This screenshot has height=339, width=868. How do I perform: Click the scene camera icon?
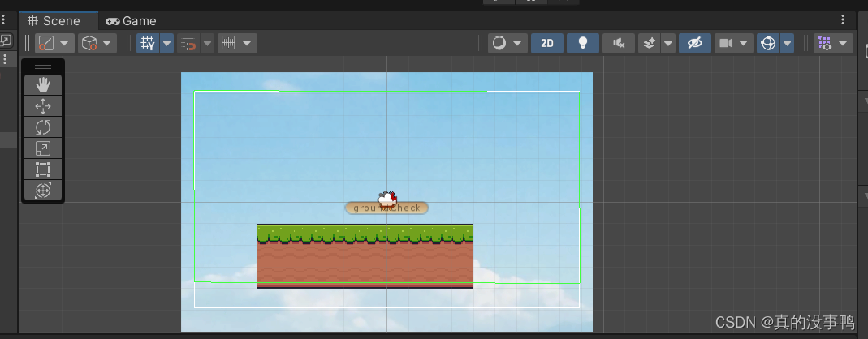coord(726,43)
